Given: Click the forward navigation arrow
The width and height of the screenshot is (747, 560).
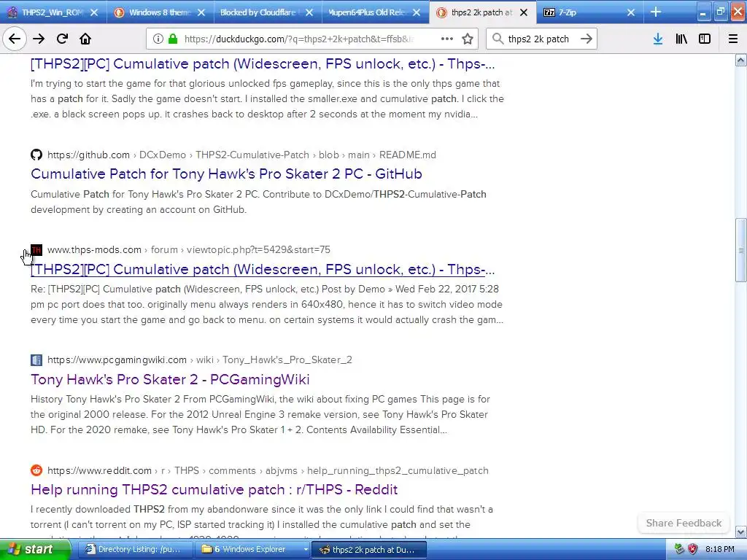Looking at the screenshot, I should tap(39, 39).
